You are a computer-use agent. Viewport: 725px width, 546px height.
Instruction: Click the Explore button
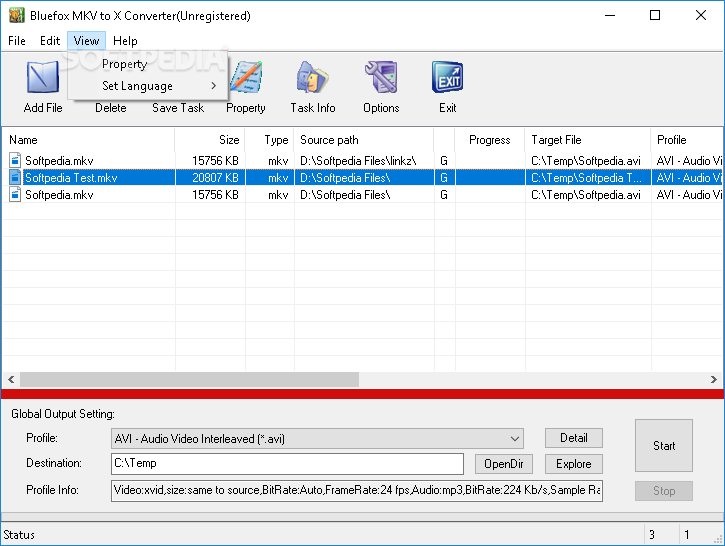point(574,464)
